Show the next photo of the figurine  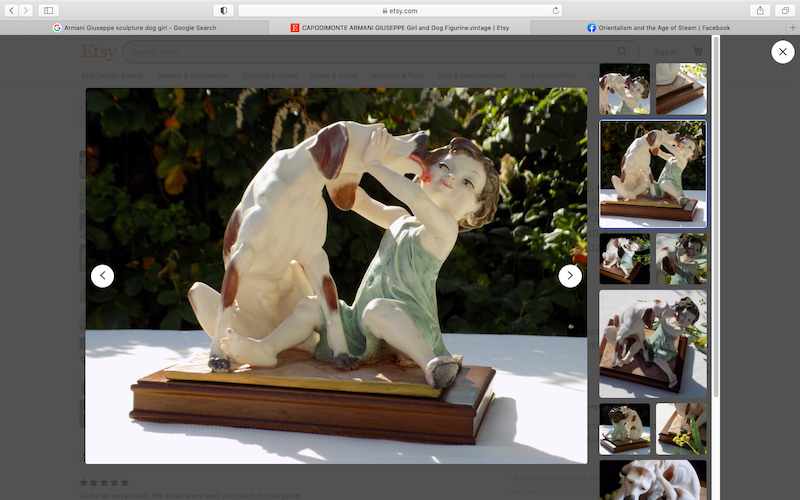(570, 276)
